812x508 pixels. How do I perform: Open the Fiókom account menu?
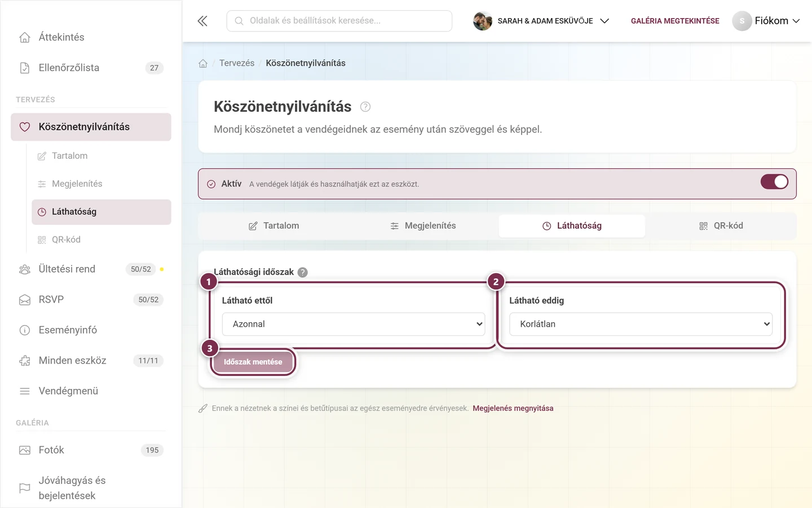pos(766,21)
